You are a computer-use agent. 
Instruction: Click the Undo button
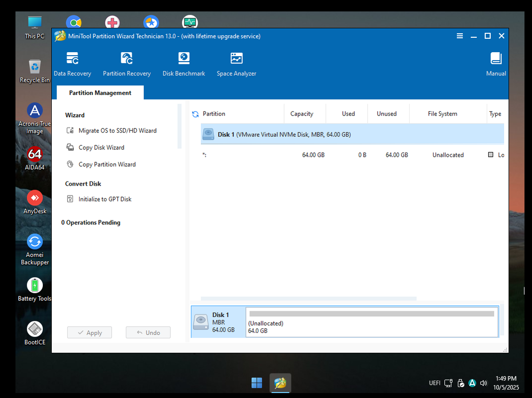148,332
